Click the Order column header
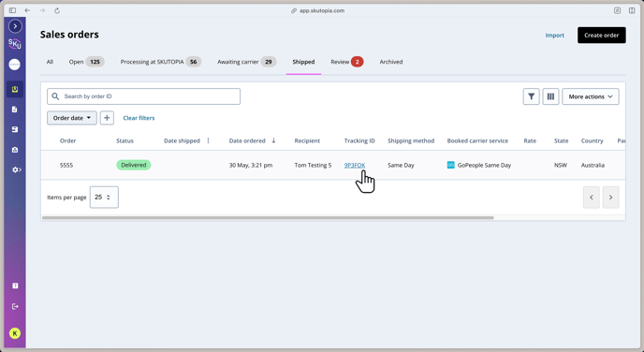This screenshot has width=644, height=352. (x=67, y=140)
